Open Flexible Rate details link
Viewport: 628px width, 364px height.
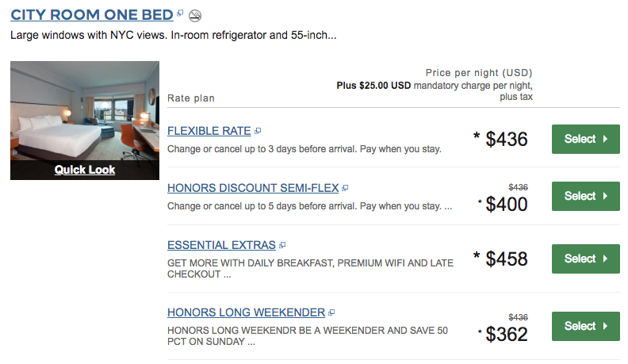(209, 131)
